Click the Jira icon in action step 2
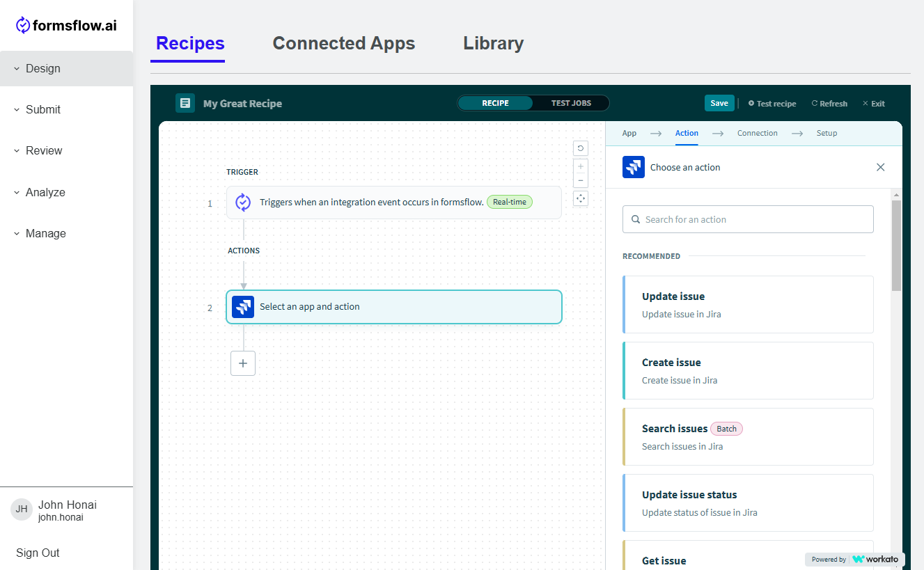The height and width of the screenshot is (570, 924). click(243, 307)
